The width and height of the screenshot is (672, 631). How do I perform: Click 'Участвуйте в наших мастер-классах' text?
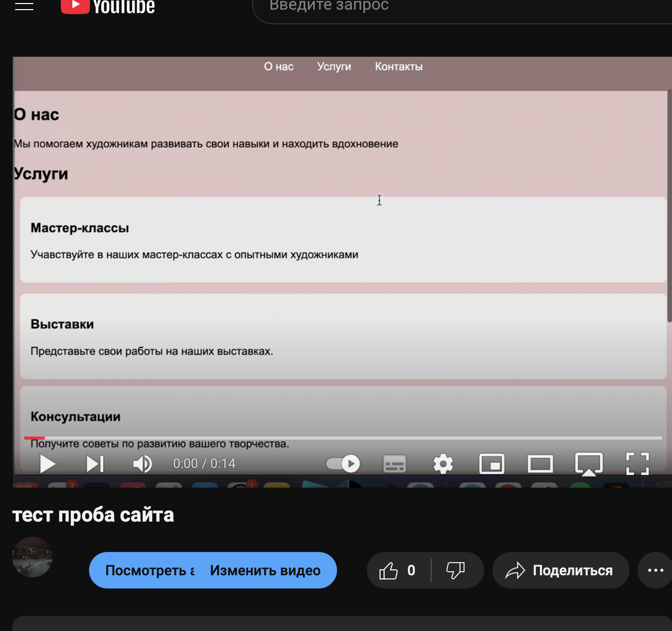coord(194,255)
